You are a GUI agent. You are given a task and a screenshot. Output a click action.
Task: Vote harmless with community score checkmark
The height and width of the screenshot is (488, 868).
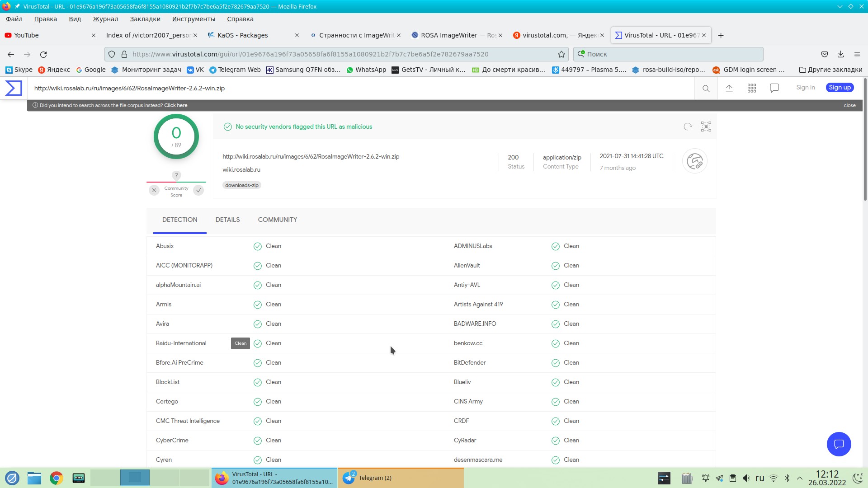pos(198,191)
